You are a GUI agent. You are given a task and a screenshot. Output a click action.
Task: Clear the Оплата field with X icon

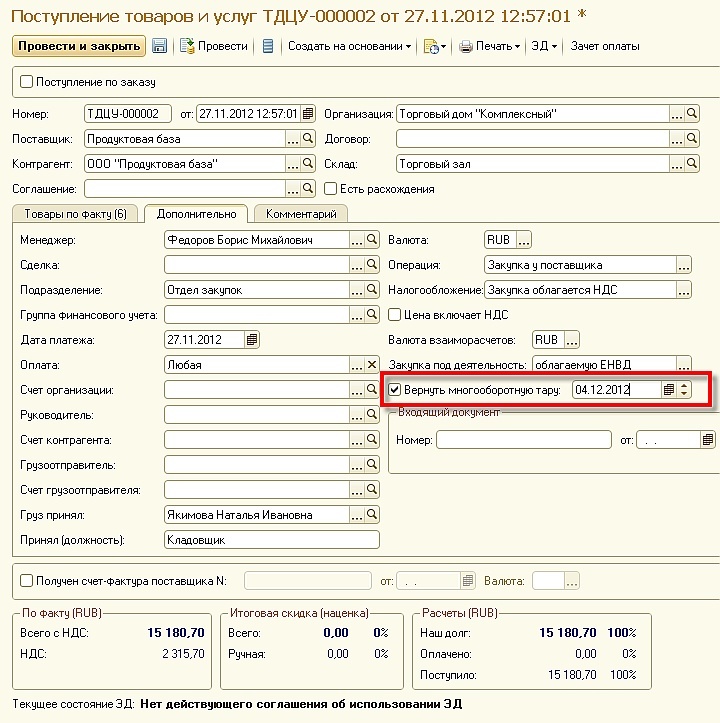372,365
